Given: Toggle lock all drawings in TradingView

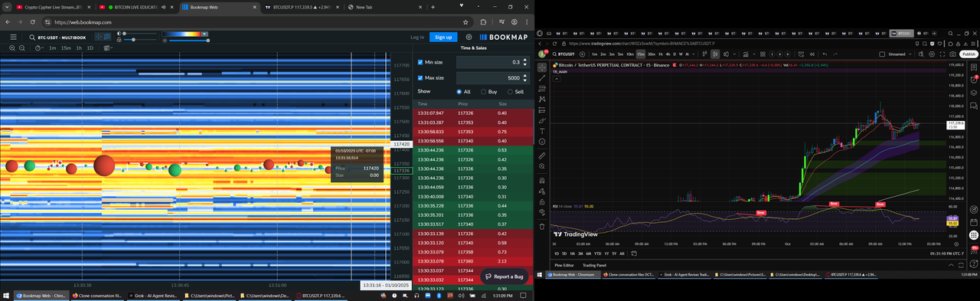Looking at the screenshot, I should tap(542, 201).
